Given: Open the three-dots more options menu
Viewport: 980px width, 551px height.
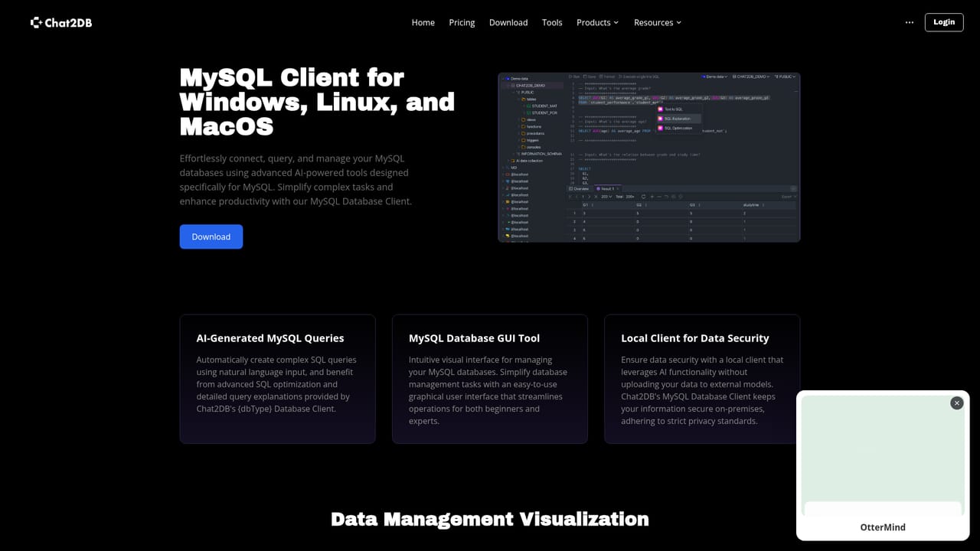Looking at the screenshot, I should (910, 22).
